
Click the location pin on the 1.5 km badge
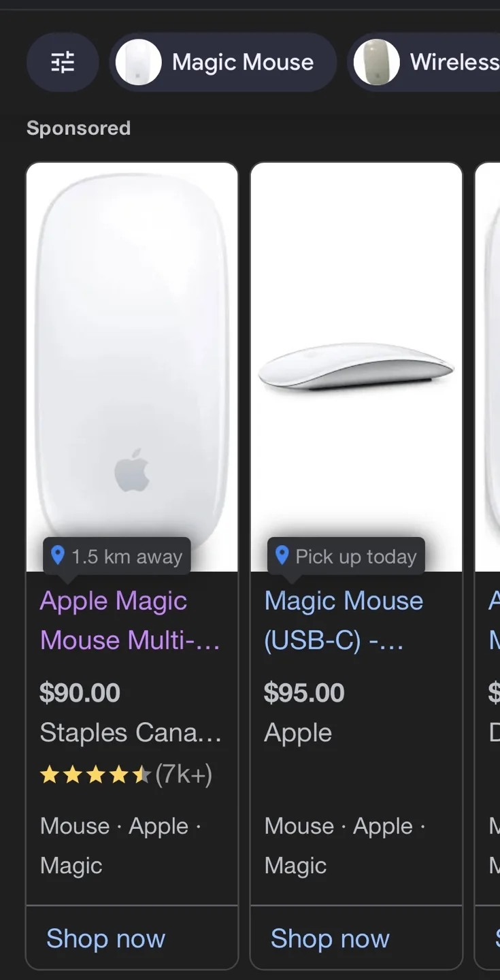(x=59, y=556)
